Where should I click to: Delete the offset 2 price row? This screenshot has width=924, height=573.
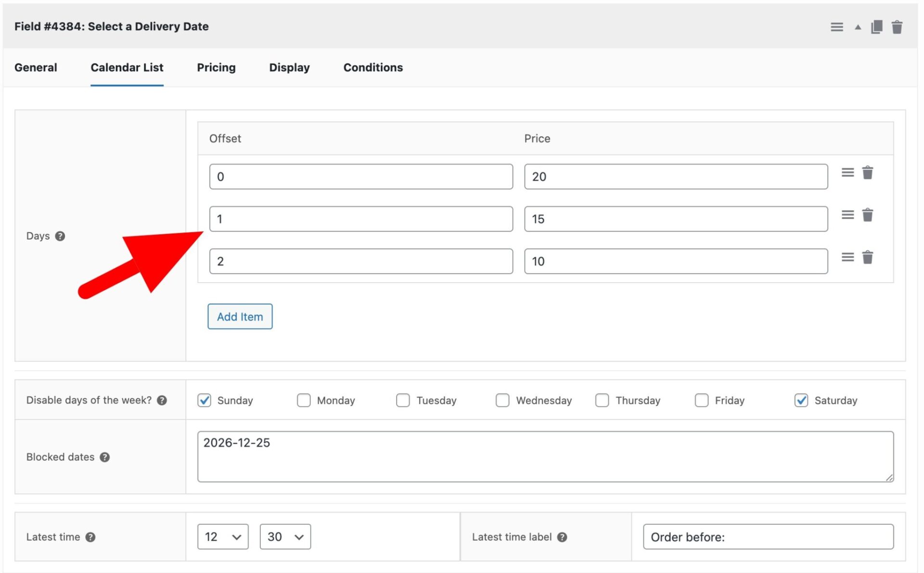(868, 258)
